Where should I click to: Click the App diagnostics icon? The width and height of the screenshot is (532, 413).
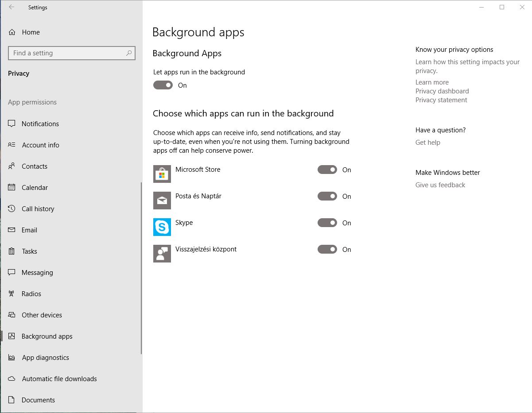click(x=12, y=358)
